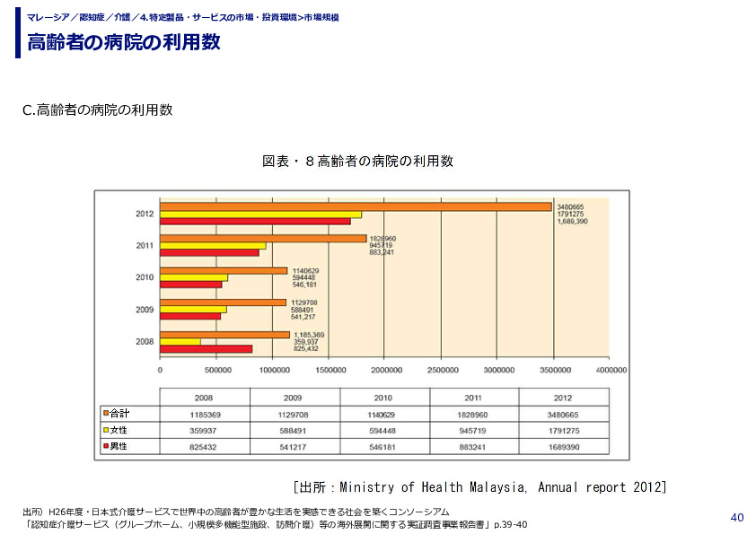Click the 男性 legend label
Image resolution: width=756 pixels, height=534 pixels.
click(x=119, y=446)
